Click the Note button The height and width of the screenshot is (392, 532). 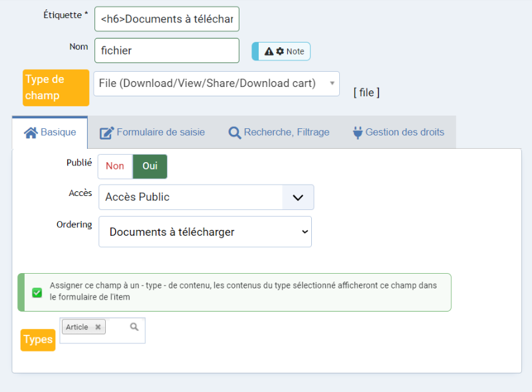click(281, 51)
